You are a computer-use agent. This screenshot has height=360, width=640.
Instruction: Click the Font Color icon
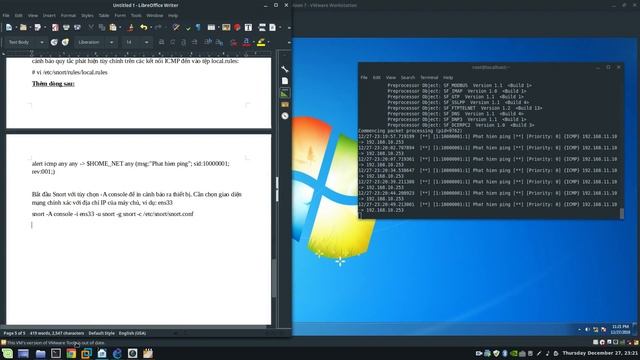246,42
